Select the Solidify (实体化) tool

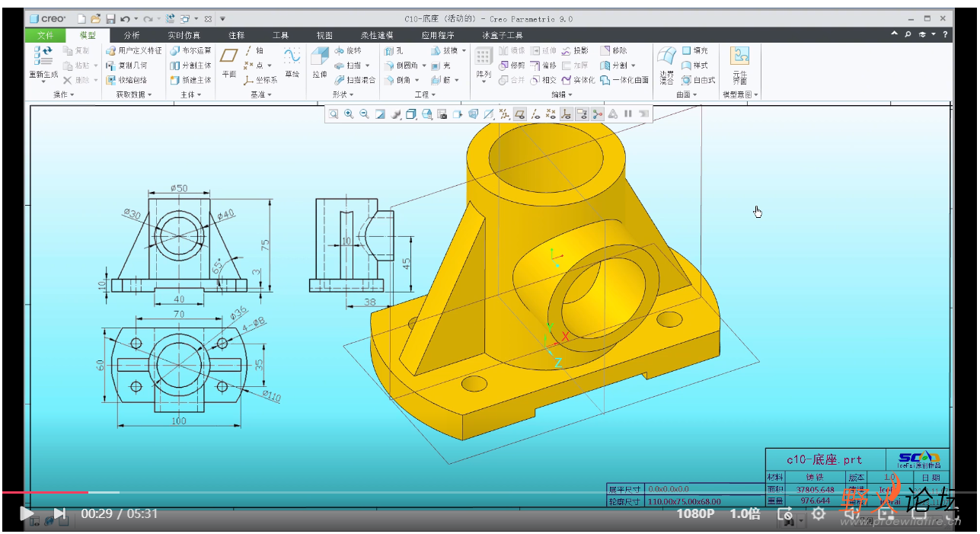point(578,79)
